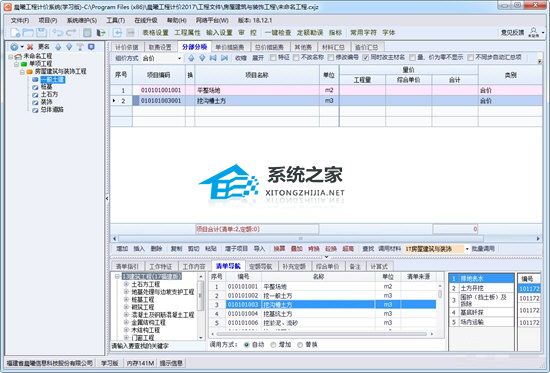
Task: Click the 工程属性 toolbar button
Action: pyautogui.click(x=187, y=33)
